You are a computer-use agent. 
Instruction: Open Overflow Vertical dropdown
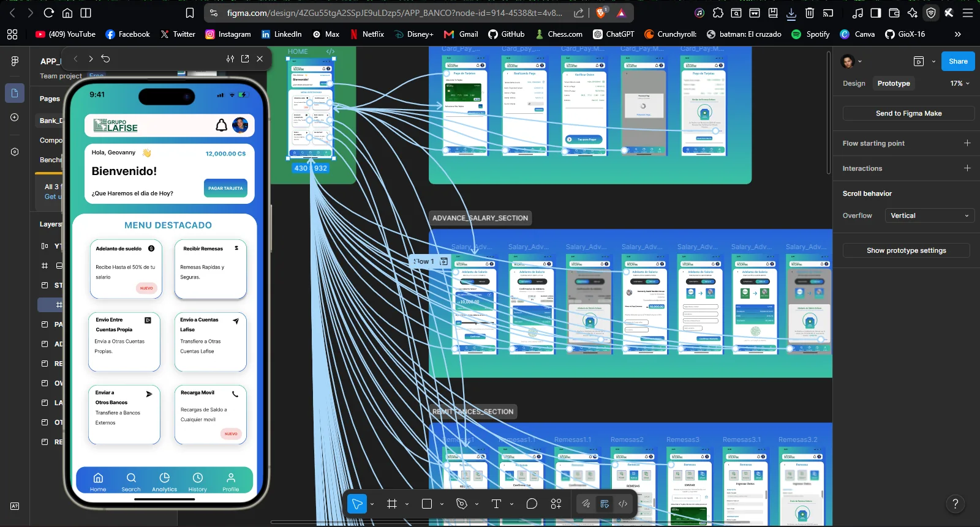929,215
